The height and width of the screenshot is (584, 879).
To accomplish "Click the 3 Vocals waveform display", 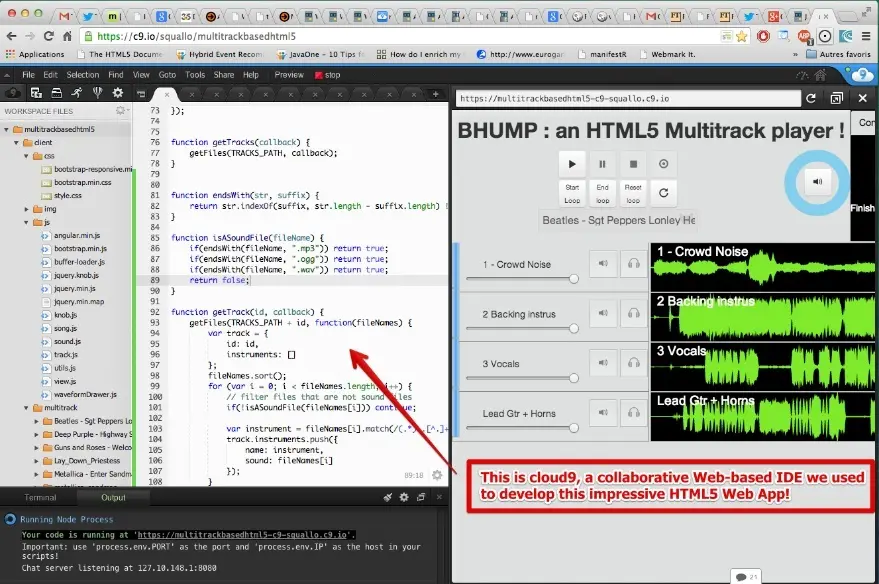I will (x=764, y=367).
